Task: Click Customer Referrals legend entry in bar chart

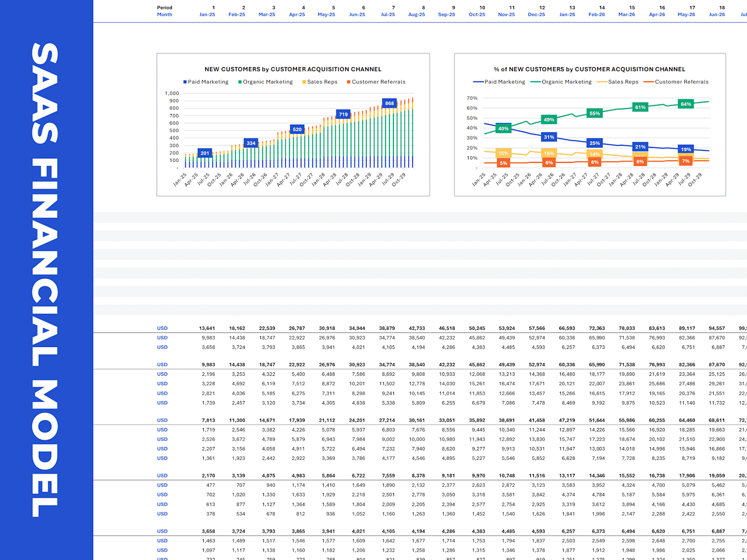Action: 376,82
